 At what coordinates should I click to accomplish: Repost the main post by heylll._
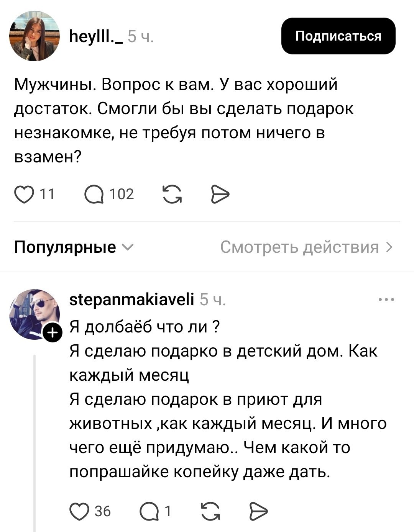[x=172, y=195]
